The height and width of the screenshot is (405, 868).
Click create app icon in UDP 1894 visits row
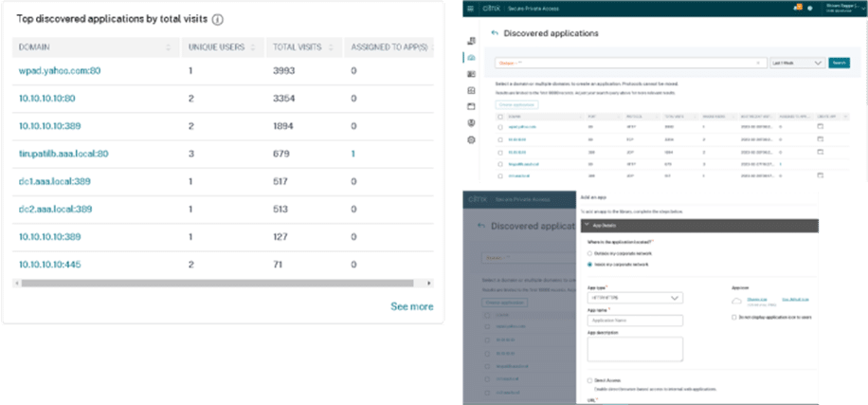point(821,151)
